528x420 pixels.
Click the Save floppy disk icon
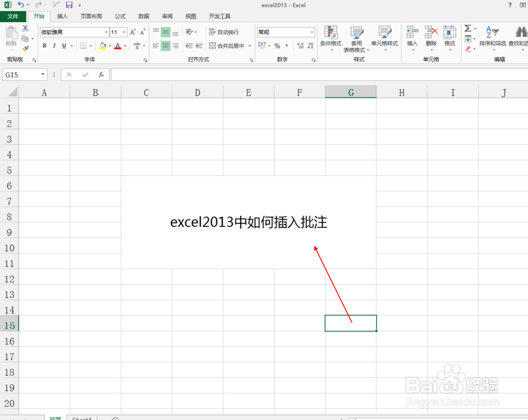click(x=69, y=5)
